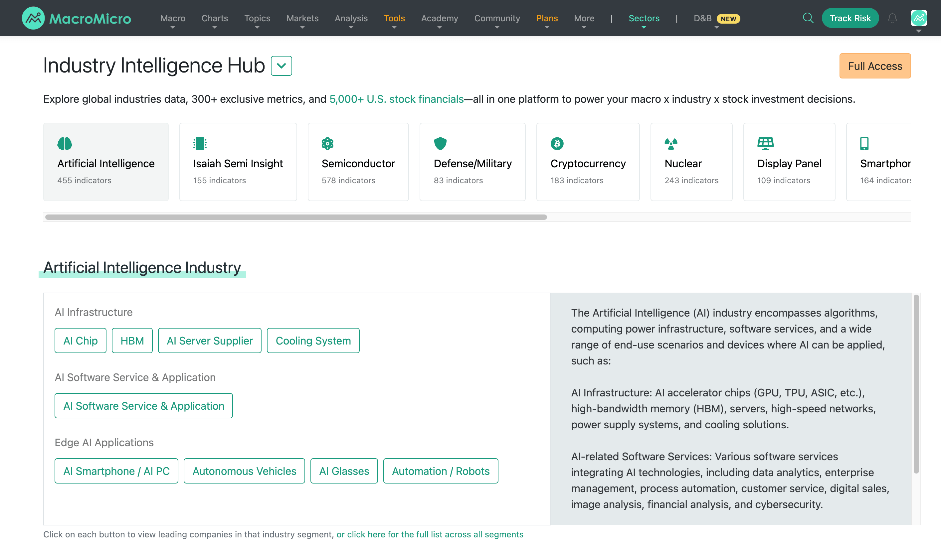Image resolution: width=941 pixels, height=560 pixels.
Task: Select the HBM segment
Action: click(132, 341)
